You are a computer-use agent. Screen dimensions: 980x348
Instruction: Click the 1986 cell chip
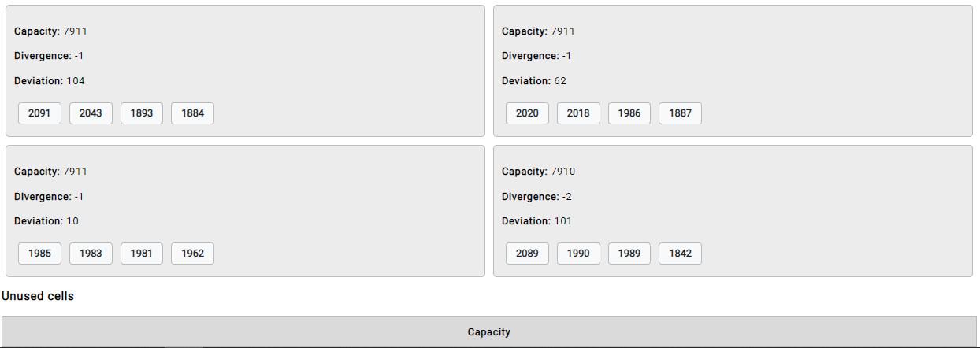coord(629,113)
